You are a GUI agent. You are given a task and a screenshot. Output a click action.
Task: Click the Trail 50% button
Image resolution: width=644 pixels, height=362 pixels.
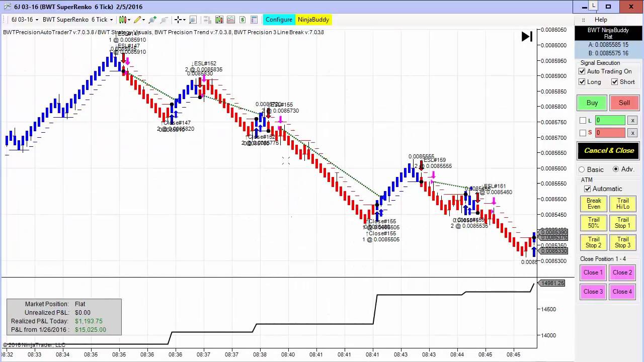pyautogui.click(x=594, y=223)
